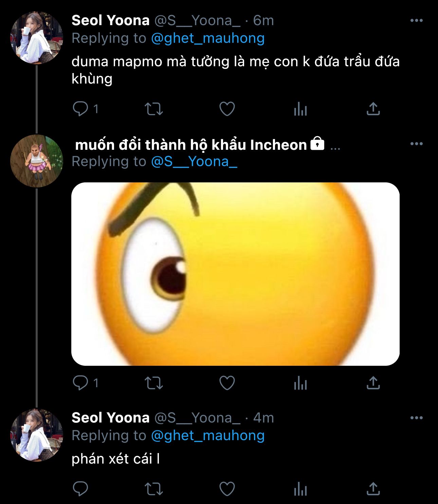Share the first Seol Yoona tweet
Screen dimensions: 438x504
click(373, 109)
